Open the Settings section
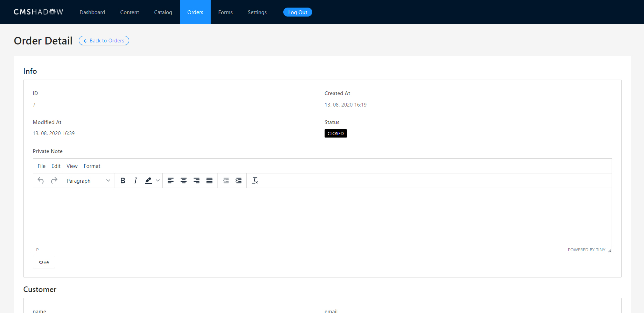Viewport: 644px width, 313px height. pyautogui.click(x=257, y=12)
